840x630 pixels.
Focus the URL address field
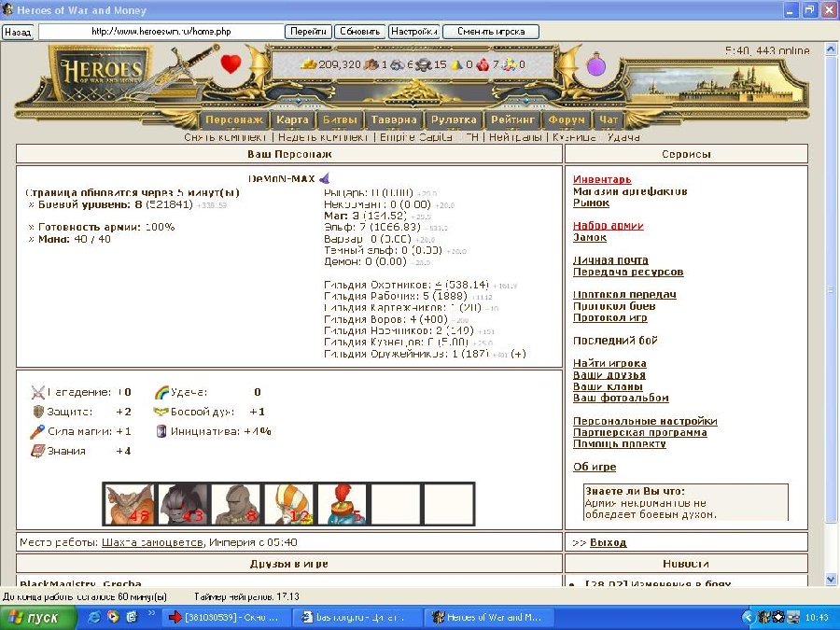click(161, 32)
